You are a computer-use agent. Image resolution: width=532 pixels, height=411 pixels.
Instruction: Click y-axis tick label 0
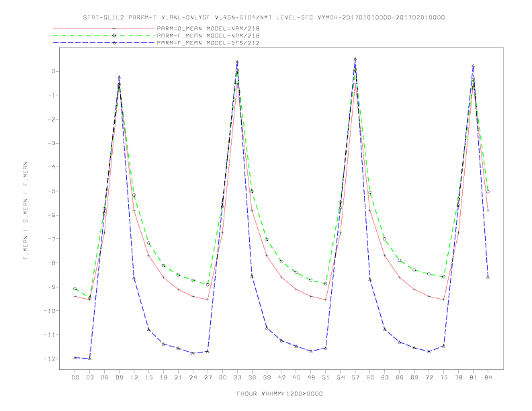pos(53,71)
